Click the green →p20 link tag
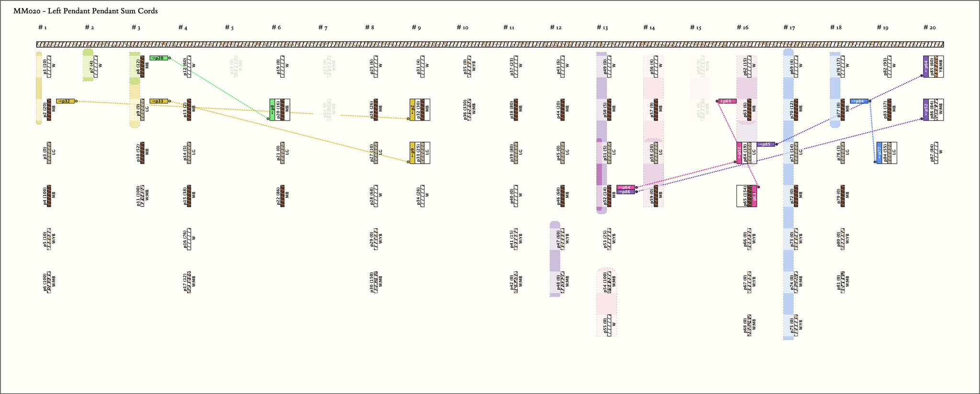This screenshot has width=980, height=394. (159, 58)
